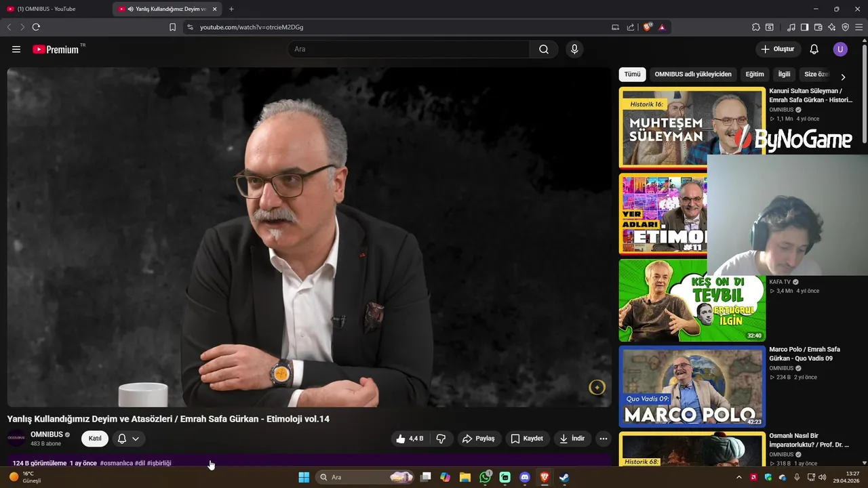Screen dimensions: 868x488
Task: Select the İlgili filter chip
Action: (785, 75)
